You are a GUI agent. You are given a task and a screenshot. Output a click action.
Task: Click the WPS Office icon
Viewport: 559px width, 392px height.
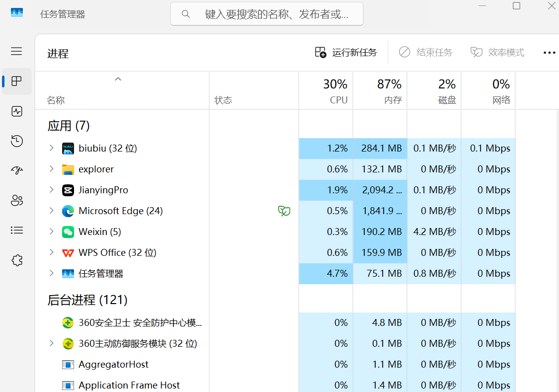click(x=68, y=253)
